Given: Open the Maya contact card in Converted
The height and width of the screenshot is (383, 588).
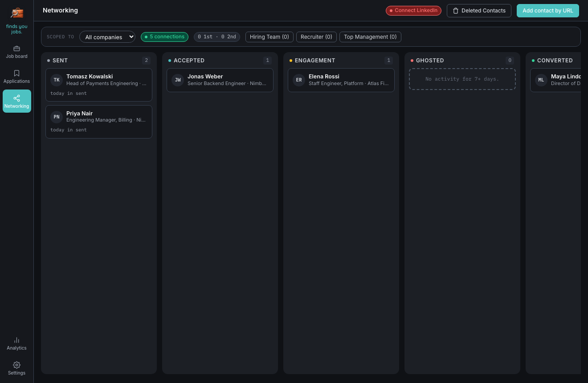Looking at the screenshot, I should pos(555,80).
